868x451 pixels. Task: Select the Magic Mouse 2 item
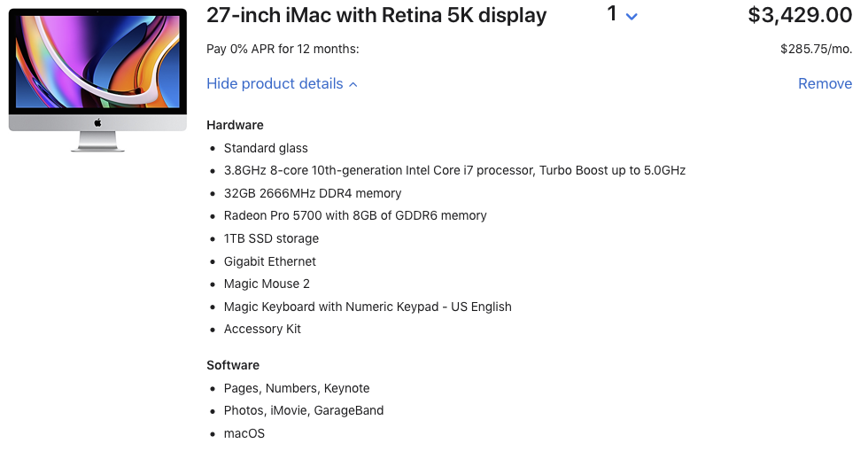coord(267,284)
